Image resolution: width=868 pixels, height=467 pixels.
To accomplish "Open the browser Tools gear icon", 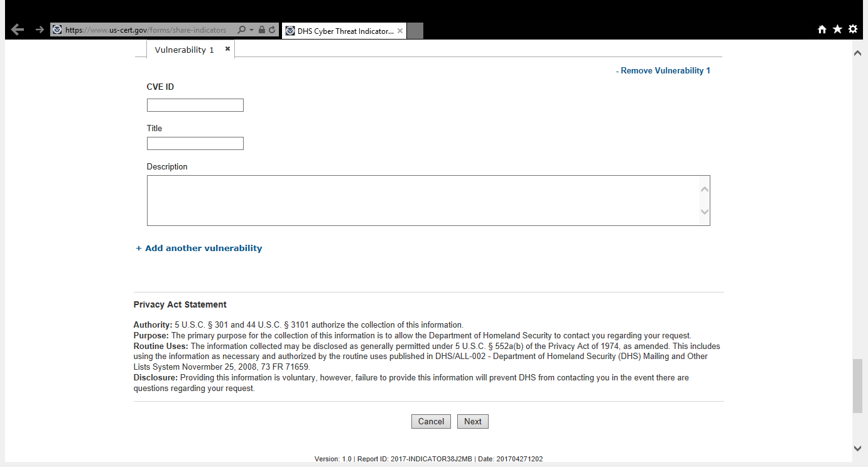I will [x=853, y=30].
